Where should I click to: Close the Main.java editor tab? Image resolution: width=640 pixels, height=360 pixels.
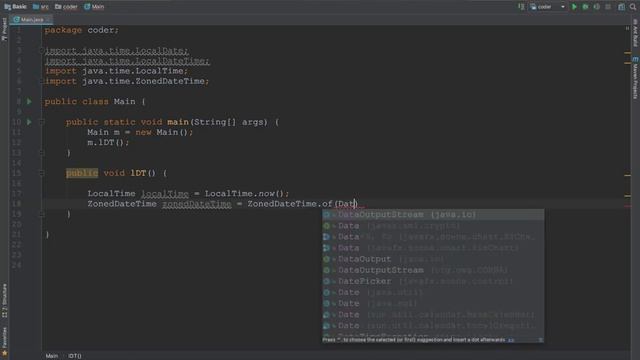(x=48, y=20)
